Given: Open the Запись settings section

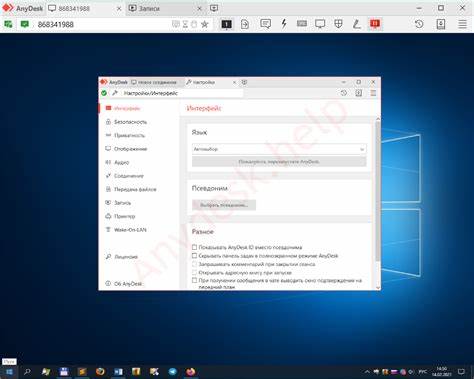Looking at the screenshot, I should coord(139,203).
